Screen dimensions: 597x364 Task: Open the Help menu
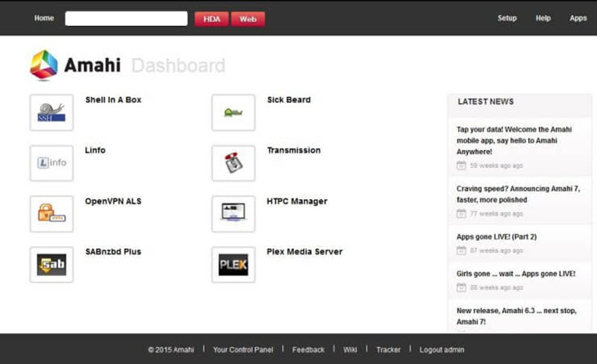(543, 18)
